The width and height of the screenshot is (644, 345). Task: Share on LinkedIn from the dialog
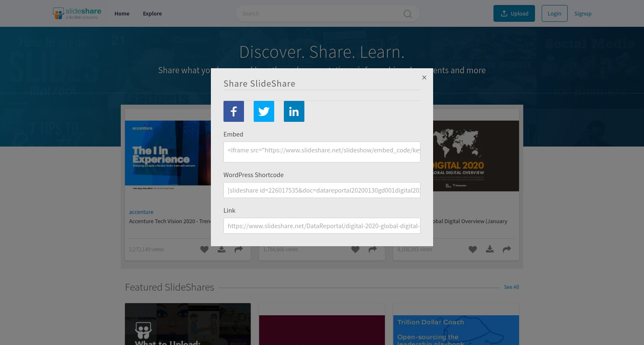point(294,111)
